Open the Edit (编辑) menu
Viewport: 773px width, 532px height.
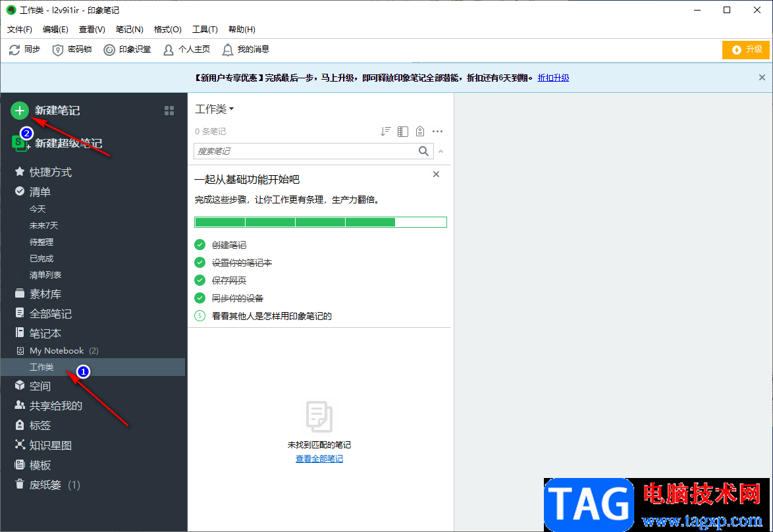click(x=55, y=30)
